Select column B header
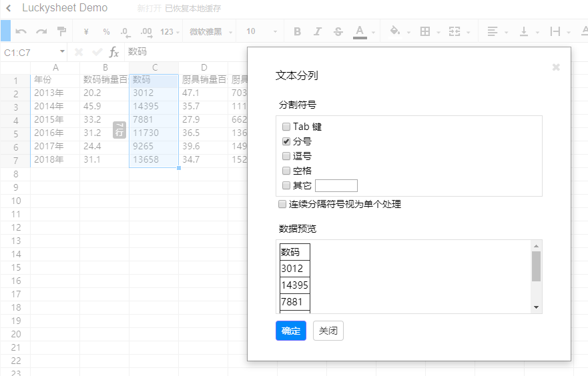The height and width of the screenshot is (376, 588). (105, 67)
